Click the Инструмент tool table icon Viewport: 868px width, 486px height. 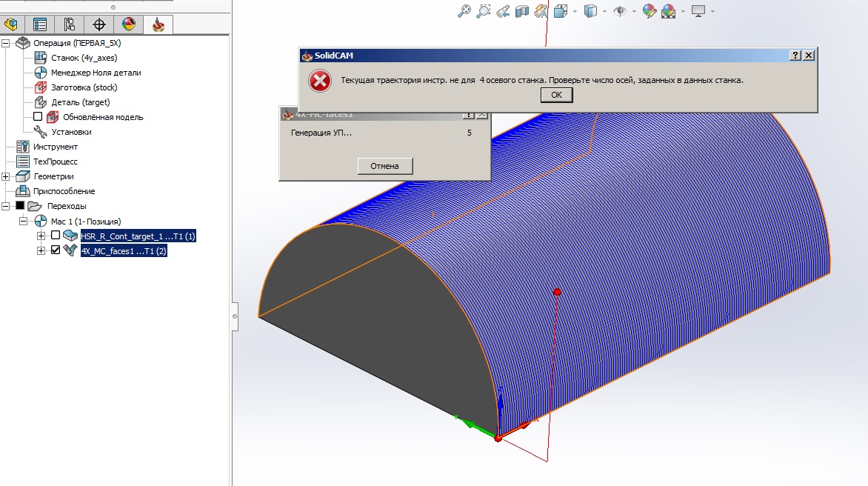click(x=23, y=147)
